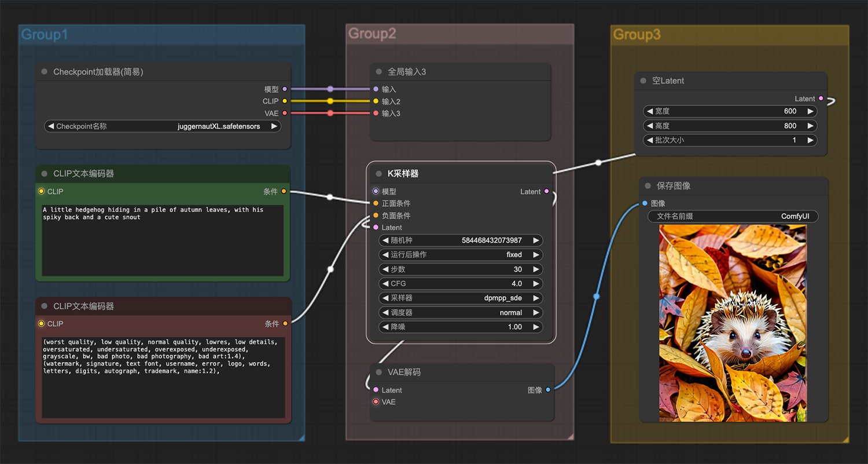Collapse the 保存图像 node via its title dot
This screenshot has width=868, height=464.
[x=648, y=186]
